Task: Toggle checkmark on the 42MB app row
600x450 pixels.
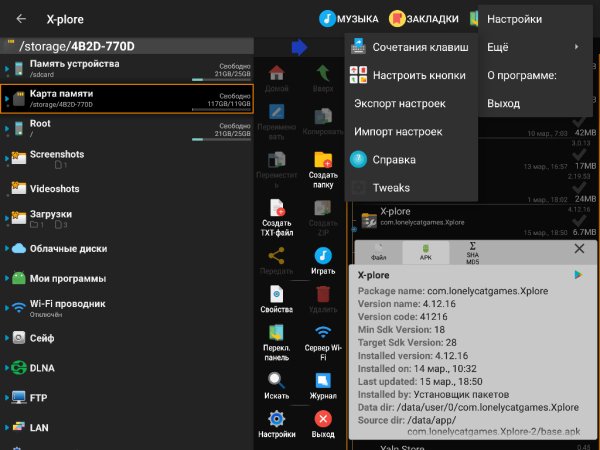Action: point(579,122)
